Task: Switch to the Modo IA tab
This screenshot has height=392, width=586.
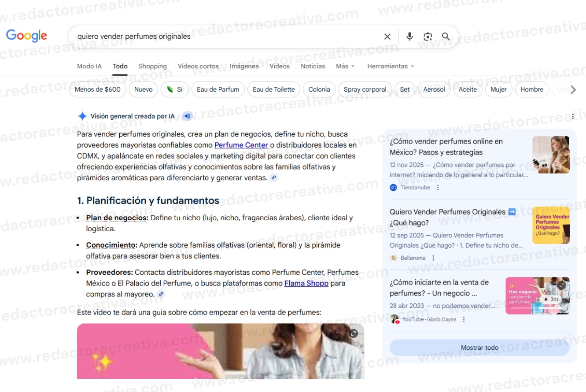Action: (x=89, y=66)
